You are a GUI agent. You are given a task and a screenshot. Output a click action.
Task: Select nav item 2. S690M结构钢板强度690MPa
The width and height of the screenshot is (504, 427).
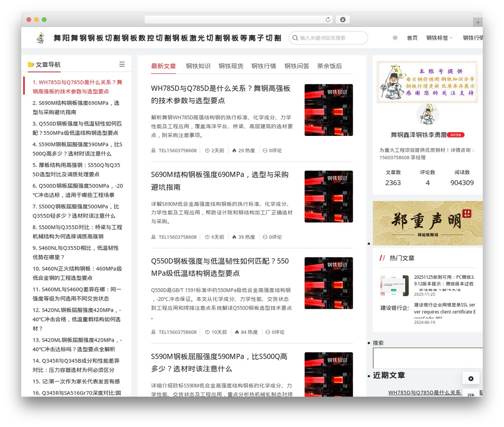(x=76, y=108)
